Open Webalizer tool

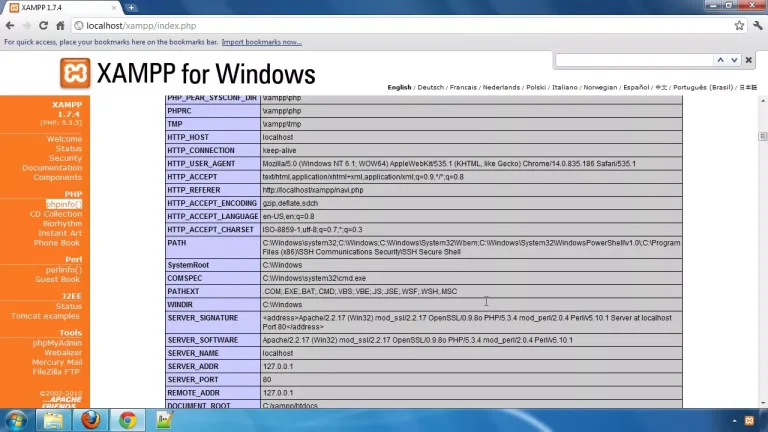[x=63, y=353]
